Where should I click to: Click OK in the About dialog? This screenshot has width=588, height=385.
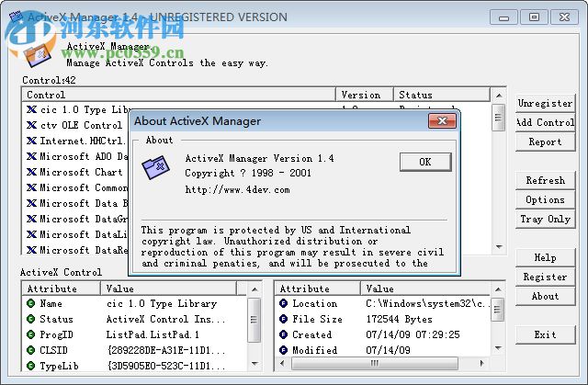pos(425,162)
